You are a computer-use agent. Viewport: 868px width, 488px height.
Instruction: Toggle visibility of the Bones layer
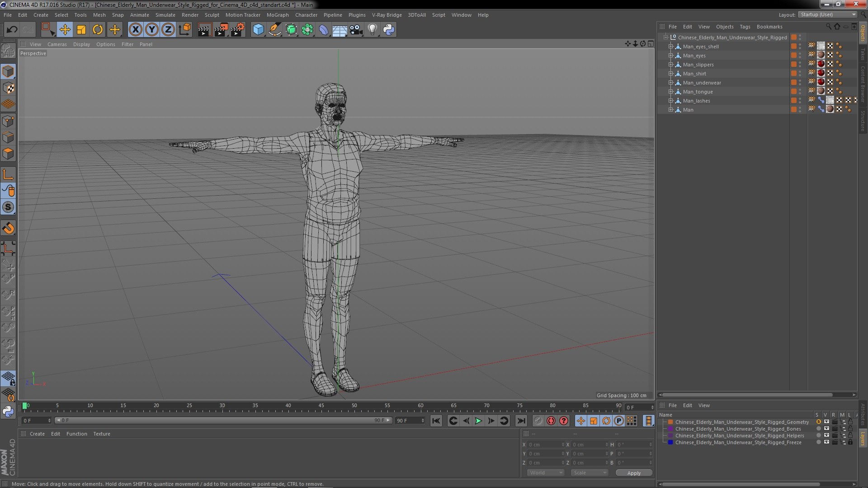click(x=826, y=429)
